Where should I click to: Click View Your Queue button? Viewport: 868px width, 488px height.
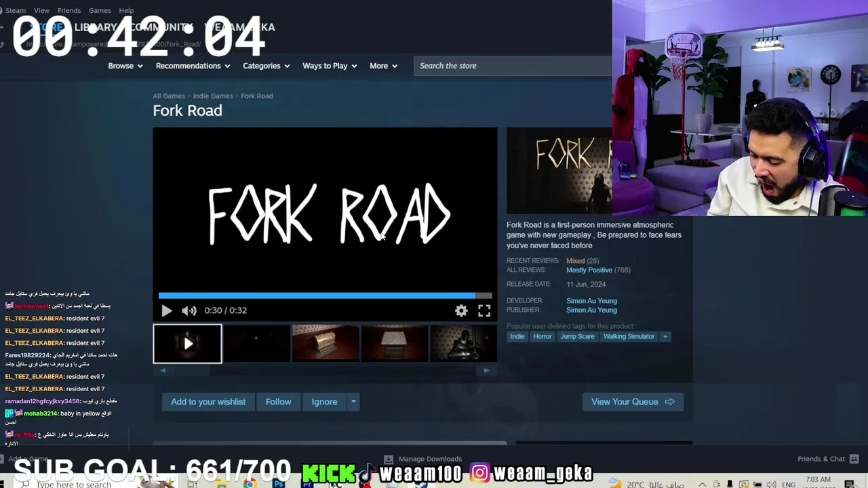tap(633, 402)
